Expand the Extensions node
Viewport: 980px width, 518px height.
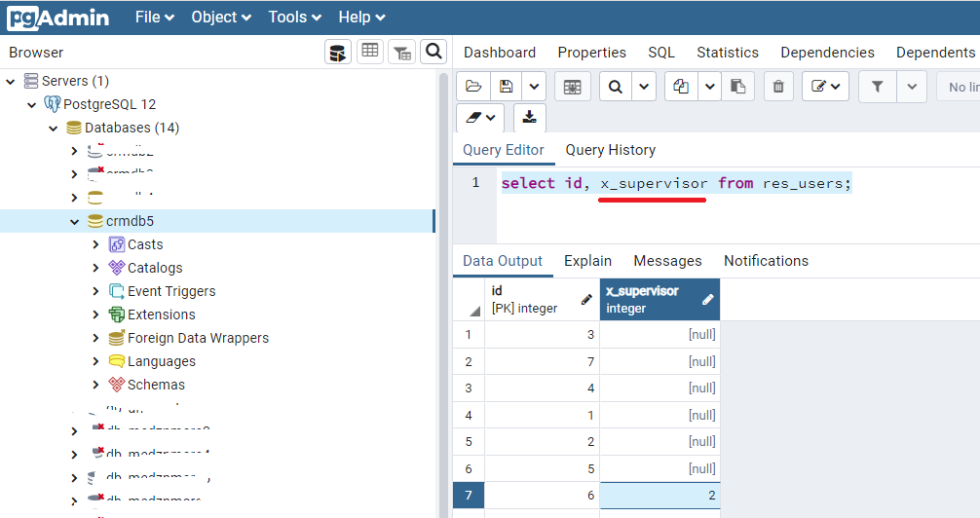click(x=95, y=314)
